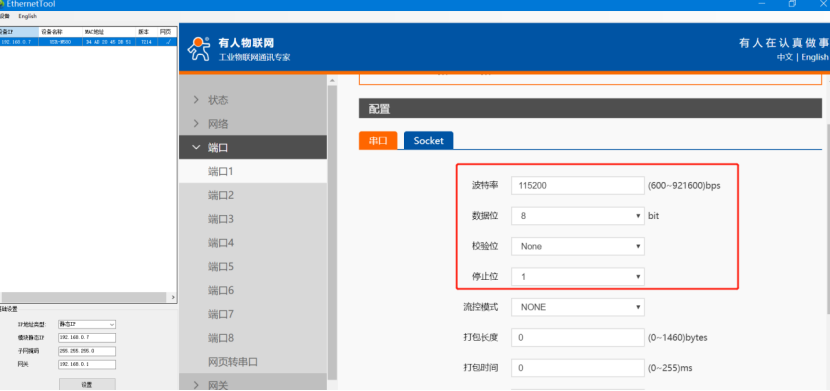Open the EthernetTool app icon in the title bar

2,4
